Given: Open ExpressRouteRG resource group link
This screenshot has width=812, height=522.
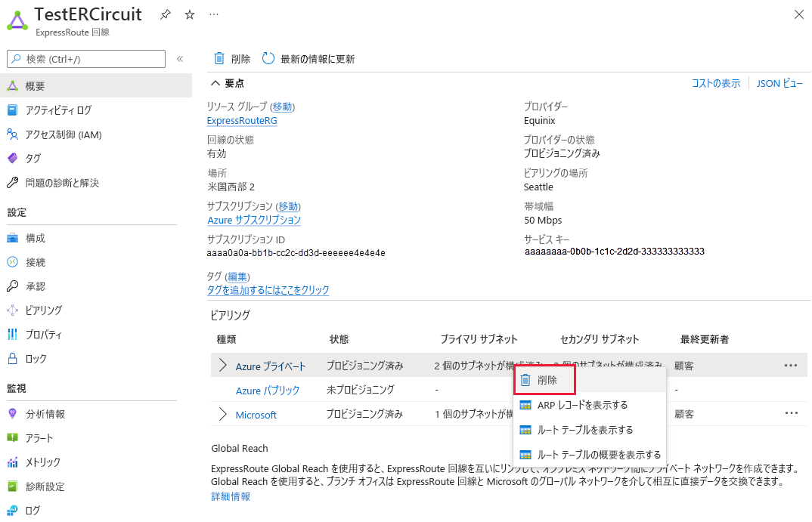Looking at the screenshot, I should tap(242, 121).
